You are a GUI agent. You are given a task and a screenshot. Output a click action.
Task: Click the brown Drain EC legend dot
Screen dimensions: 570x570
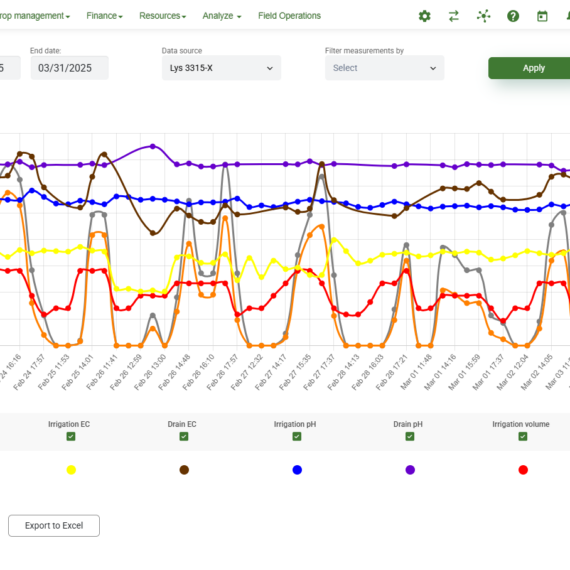(184, 470)
